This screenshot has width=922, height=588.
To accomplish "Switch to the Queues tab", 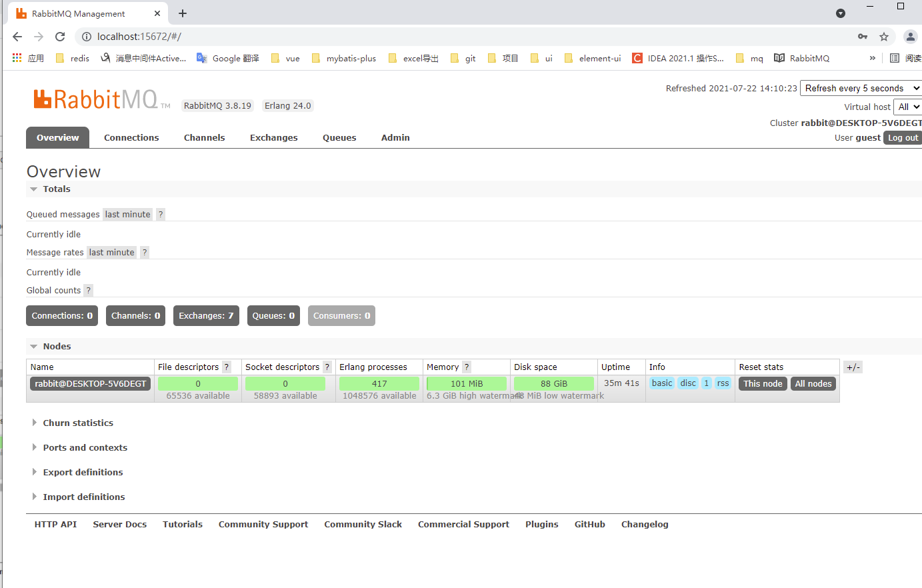I will (339, 137).
